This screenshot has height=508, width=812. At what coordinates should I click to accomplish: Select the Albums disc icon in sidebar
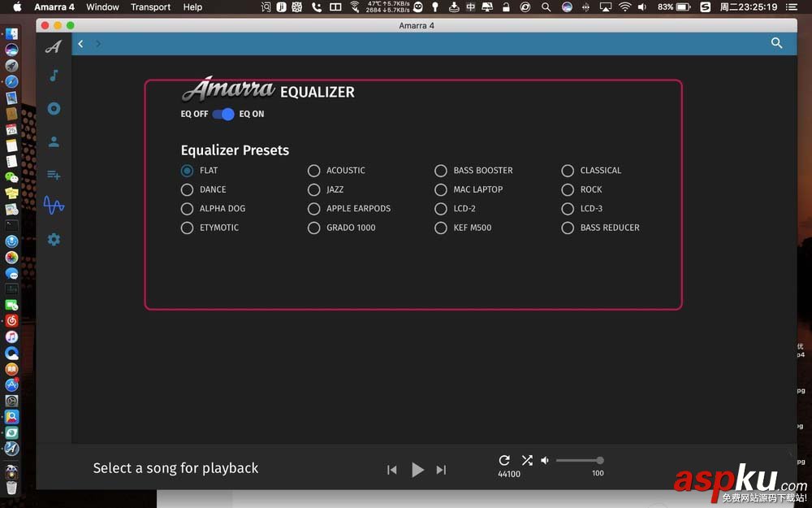54,108
